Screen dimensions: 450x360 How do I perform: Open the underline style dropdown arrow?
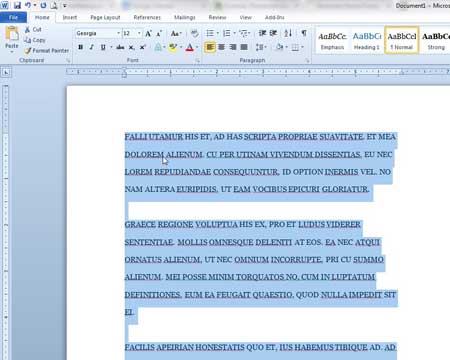click(x=111, y=47)
